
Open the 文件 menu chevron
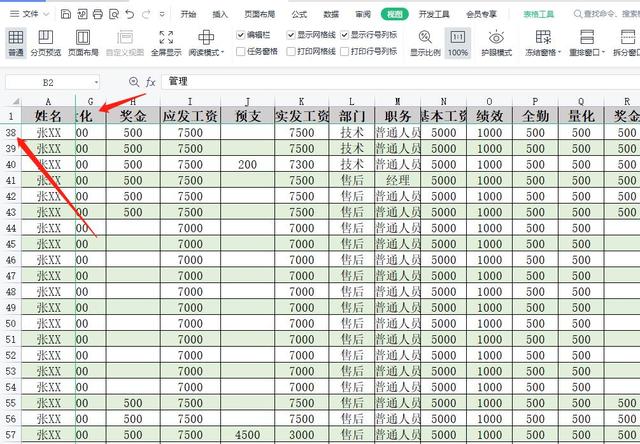[x=46, y=14]
